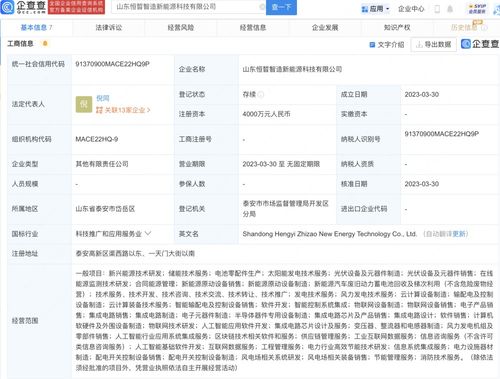The height and width of the screenshot is (379, 500).
Task: Click the mobile phone icon in header
Action: point(437,9)
